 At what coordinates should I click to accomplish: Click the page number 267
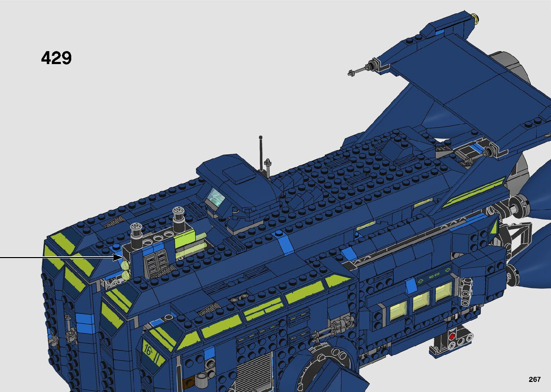[534, 379]
